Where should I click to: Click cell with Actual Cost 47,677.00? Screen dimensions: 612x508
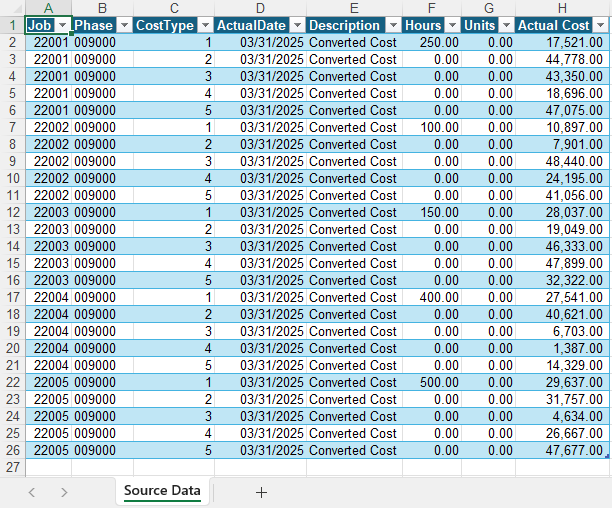click(562, 450)
